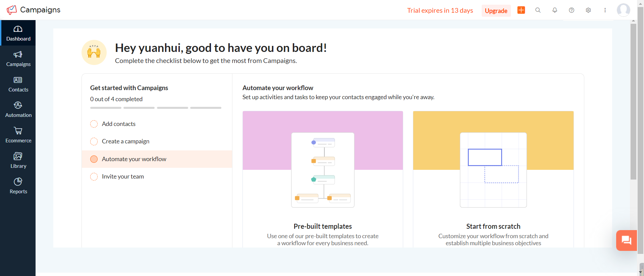Click the checklist progress bar first segment
644x276 pixels.
106,108
